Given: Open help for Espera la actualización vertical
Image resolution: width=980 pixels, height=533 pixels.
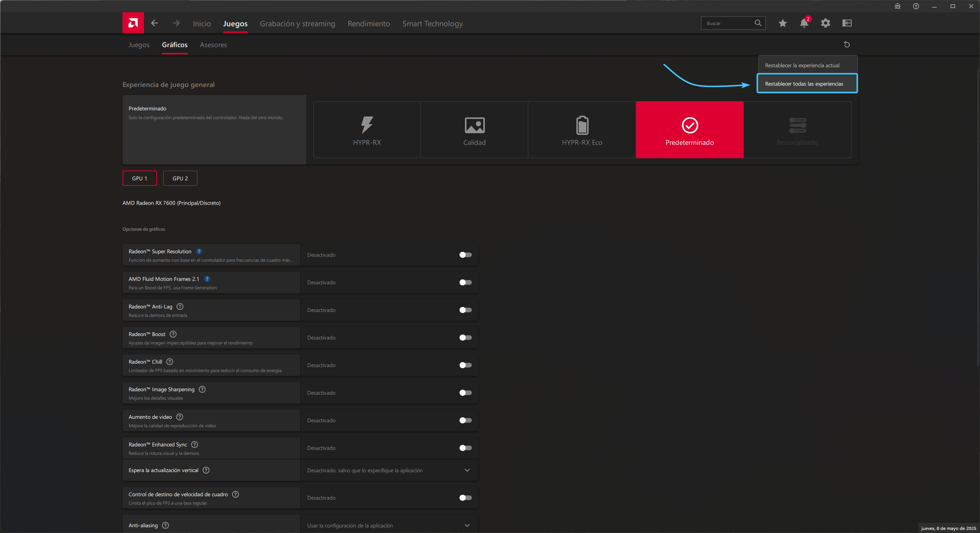Looking at the screenshot, I should (x=206, y=470).
